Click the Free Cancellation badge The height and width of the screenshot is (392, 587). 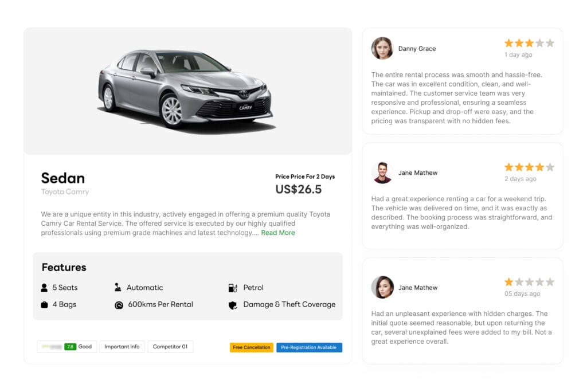pyautogui.click(x=252, y=347)
